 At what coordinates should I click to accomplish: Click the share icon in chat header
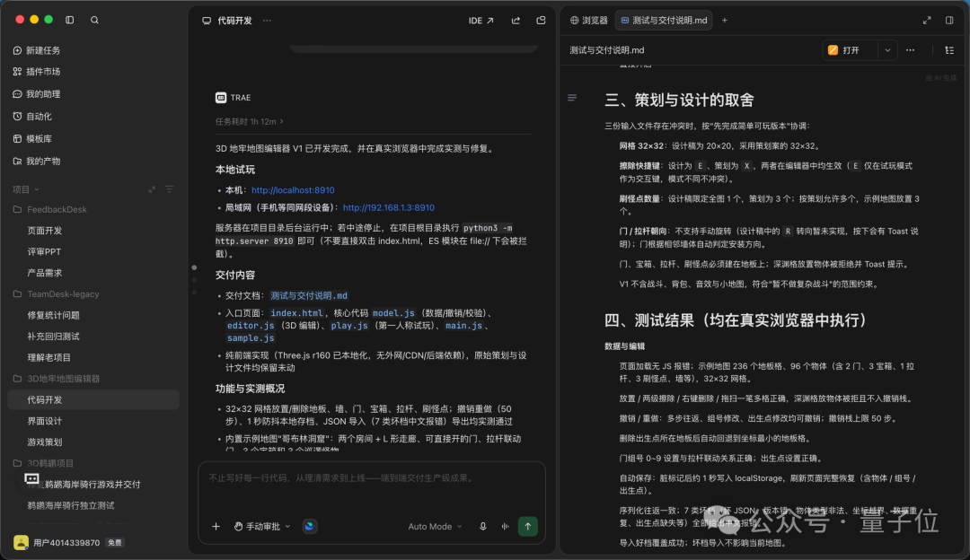[516, 21]
